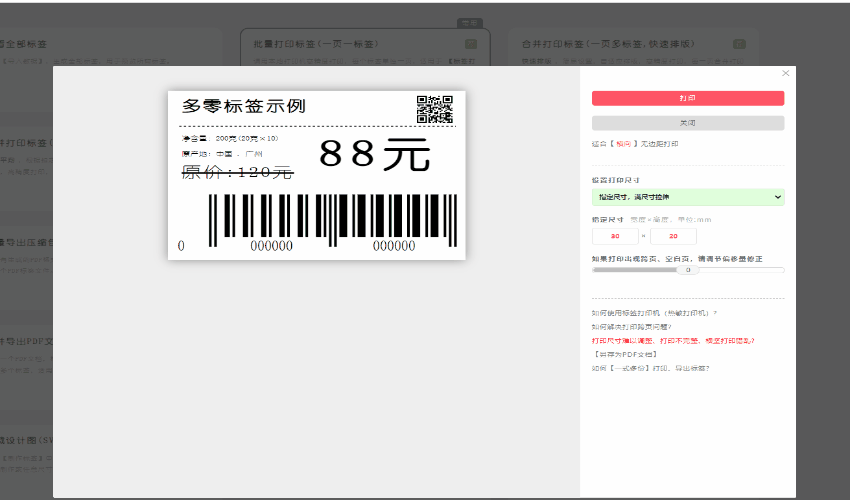Click the icon on the 批量打印标签 card
850x500 pixels.
click(471, 44)
